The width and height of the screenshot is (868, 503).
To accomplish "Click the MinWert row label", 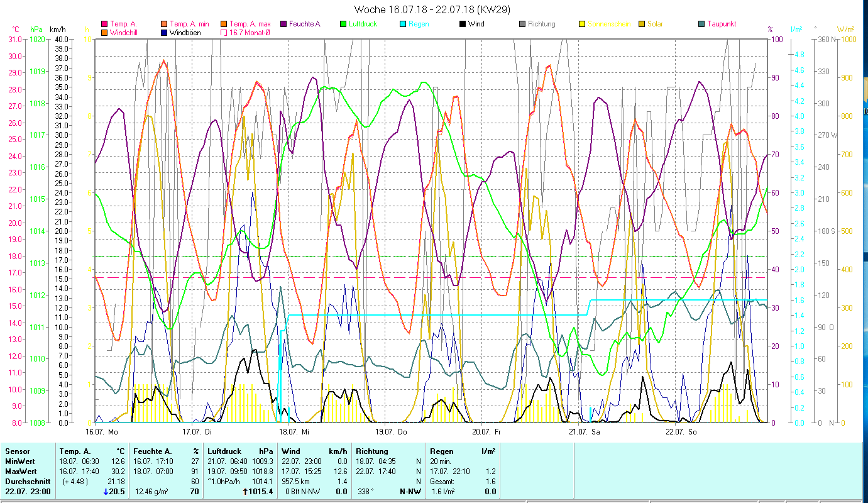I will click(21, 462).
